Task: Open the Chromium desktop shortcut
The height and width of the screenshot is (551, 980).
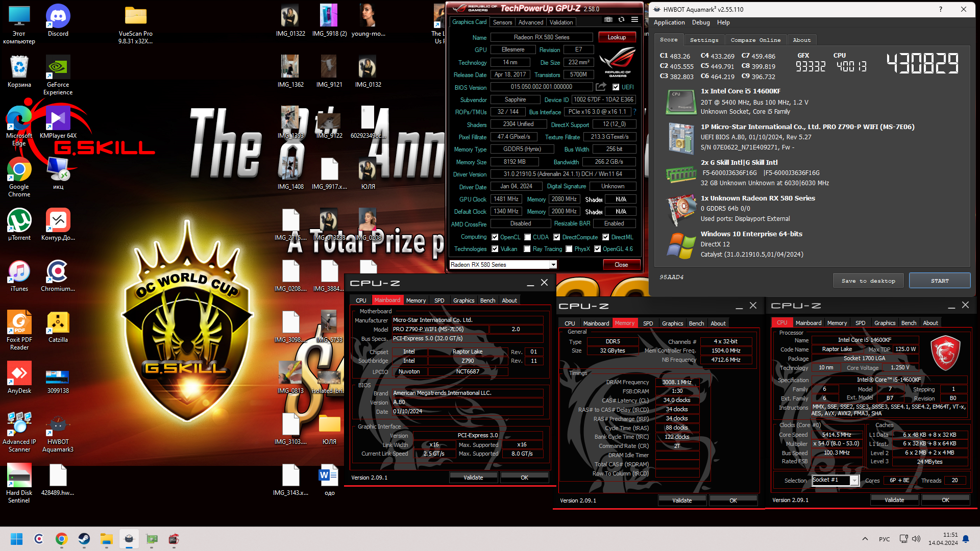Action: point(58,275)
